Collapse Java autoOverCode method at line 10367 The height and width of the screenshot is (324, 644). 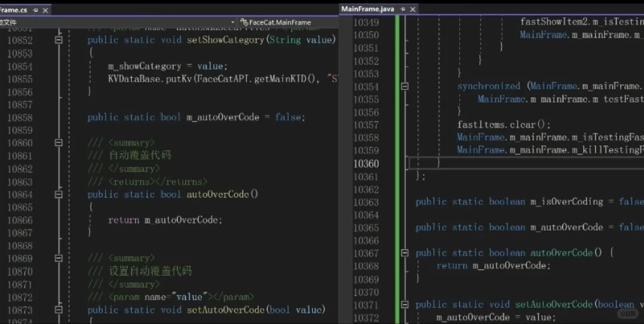[404, 253]
